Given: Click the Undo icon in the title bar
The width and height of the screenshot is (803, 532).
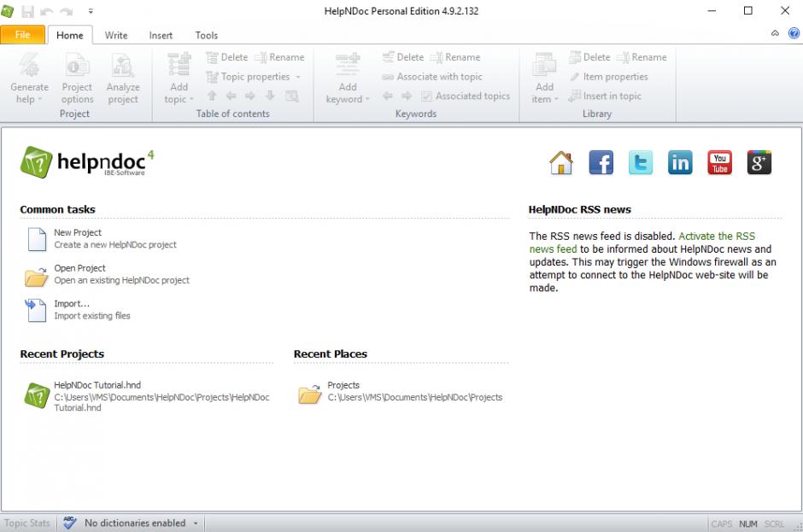Looking at the screenshot, I should point(47,11).
